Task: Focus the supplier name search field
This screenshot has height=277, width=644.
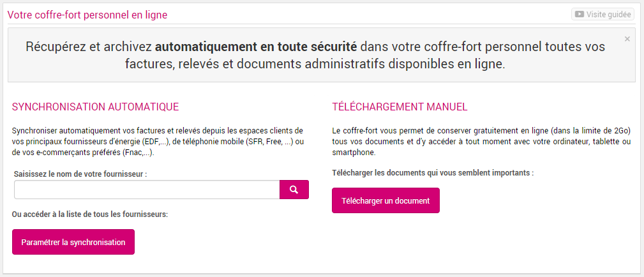Action: coord(147,190)
